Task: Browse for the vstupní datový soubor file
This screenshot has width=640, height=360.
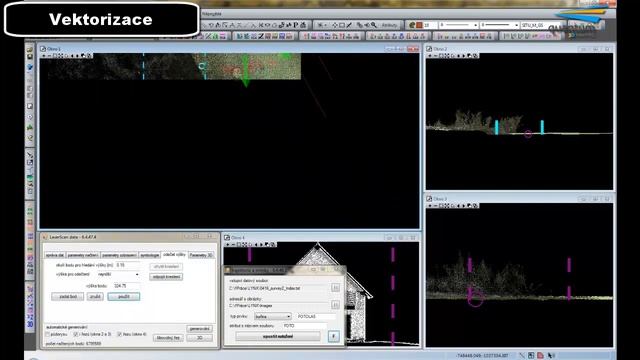Action: coord(336,288)
